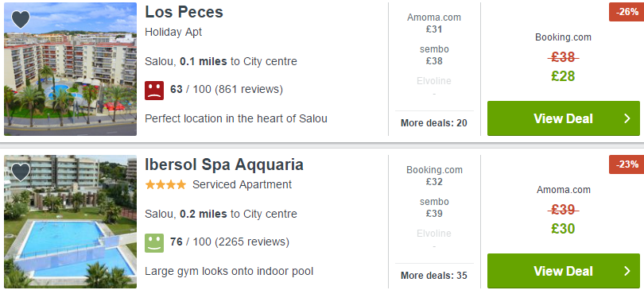The width and height of the screenshot is (644, 290).
Task: Open Ibersol Spa Aqquaria pool photo
Action: click(70, 222)
